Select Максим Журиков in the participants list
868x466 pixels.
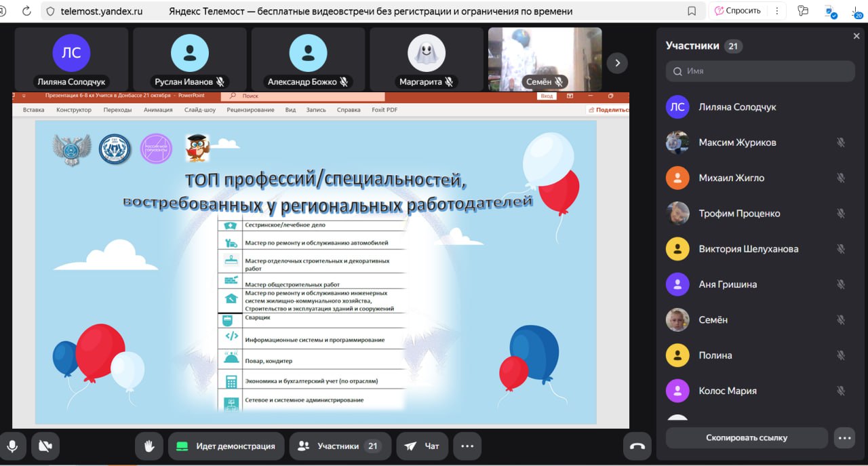pos(737,142)
